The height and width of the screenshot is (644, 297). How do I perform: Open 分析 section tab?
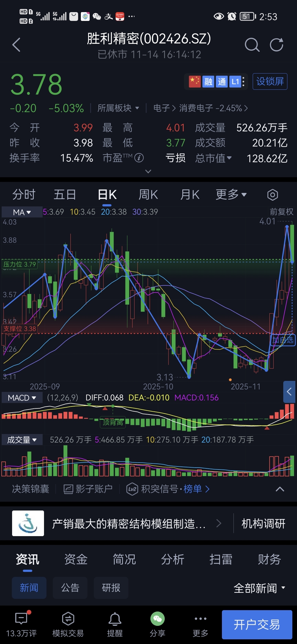coord(173,559)
